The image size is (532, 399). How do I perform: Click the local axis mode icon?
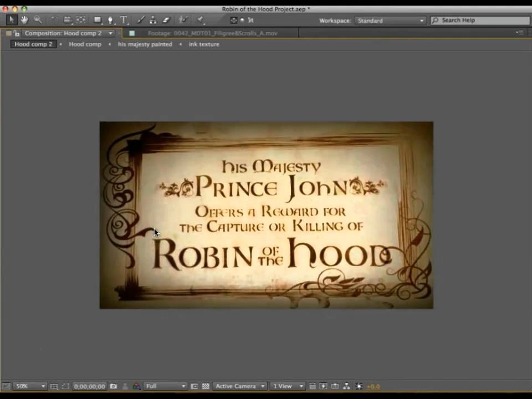(x=234, y=21)
